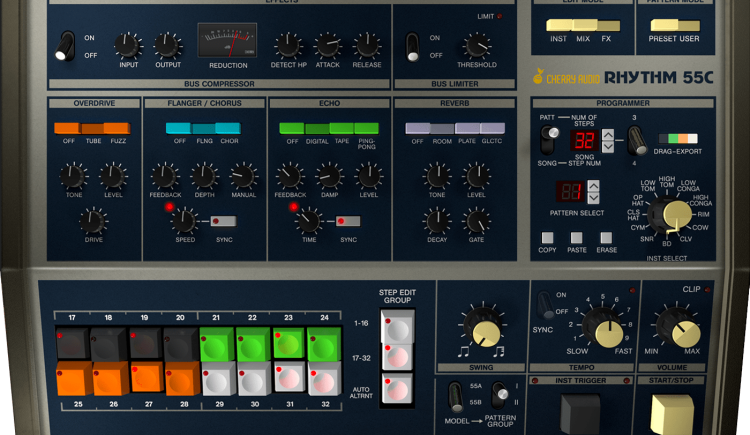Viewport: 750px width, 435px height.
Task: Click the VOLUME knob
Action: (678, 327)
